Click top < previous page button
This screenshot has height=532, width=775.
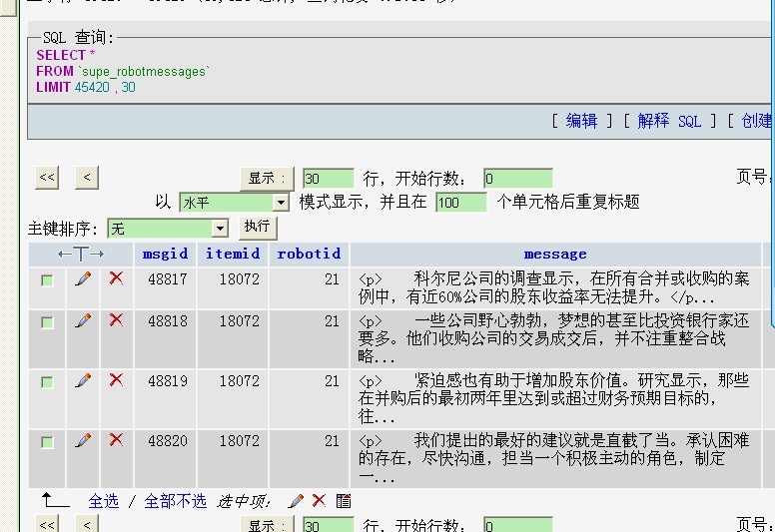[x=87, y=178]
